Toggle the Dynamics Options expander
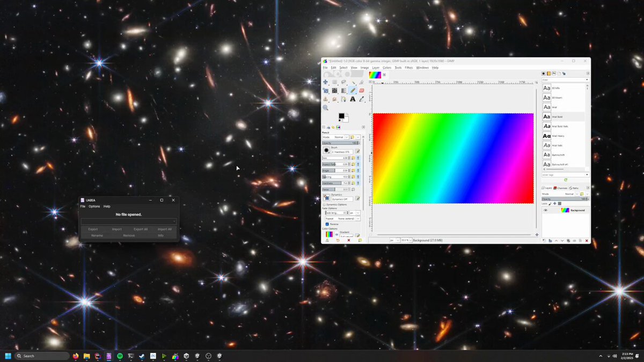This screenshot has height=362, width=644. 324,204
